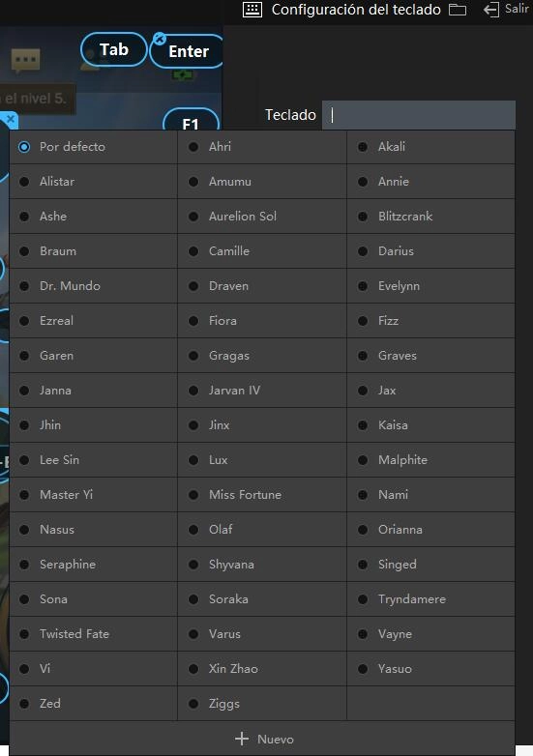The image size is (533, 756).
Task: Choose the Master Yi profile
Action: [x=94, y=495]
